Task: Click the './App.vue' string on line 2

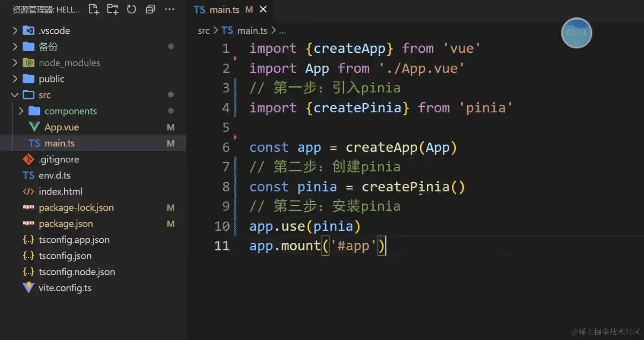Action: [422, 68]
